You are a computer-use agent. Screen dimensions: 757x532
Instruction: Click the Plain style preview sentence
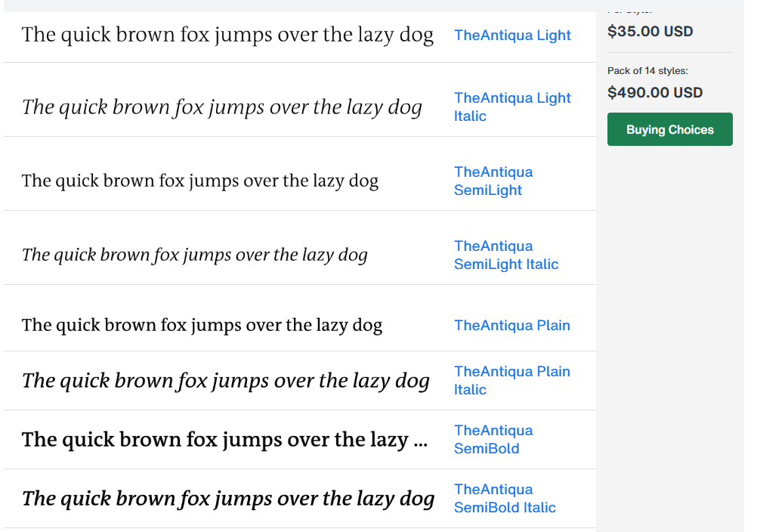(202, 325)
